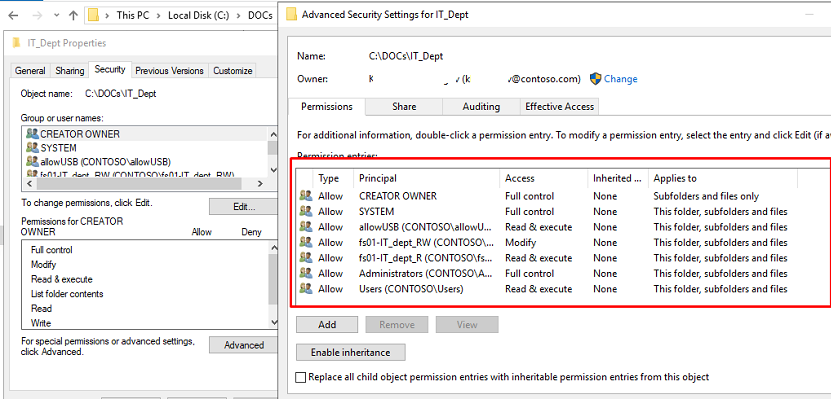
Task: Click the folder icon in address bar
Action: (x=94, y=15)
